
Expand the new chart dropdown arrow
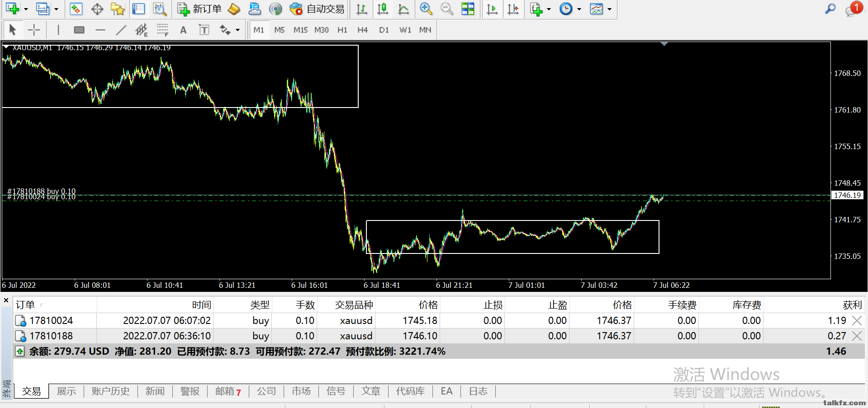coord(26,9)
